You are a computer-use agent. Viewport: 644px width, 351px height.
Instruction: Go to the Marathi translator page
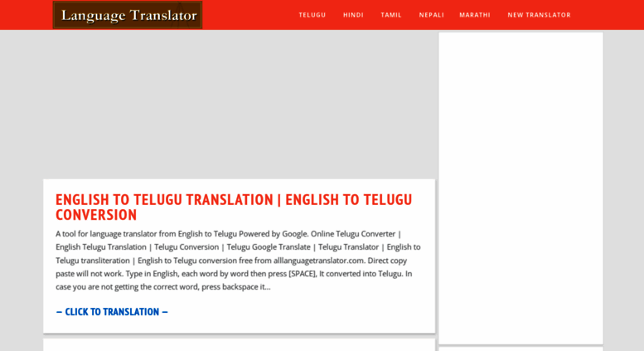tap(475, 15)
